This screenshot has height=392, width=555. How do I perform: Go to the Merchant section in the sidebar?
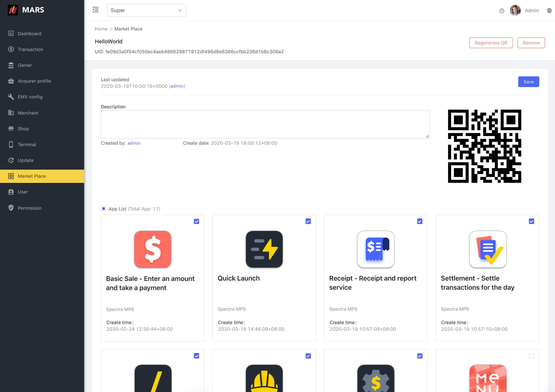[x=28, y=113]
